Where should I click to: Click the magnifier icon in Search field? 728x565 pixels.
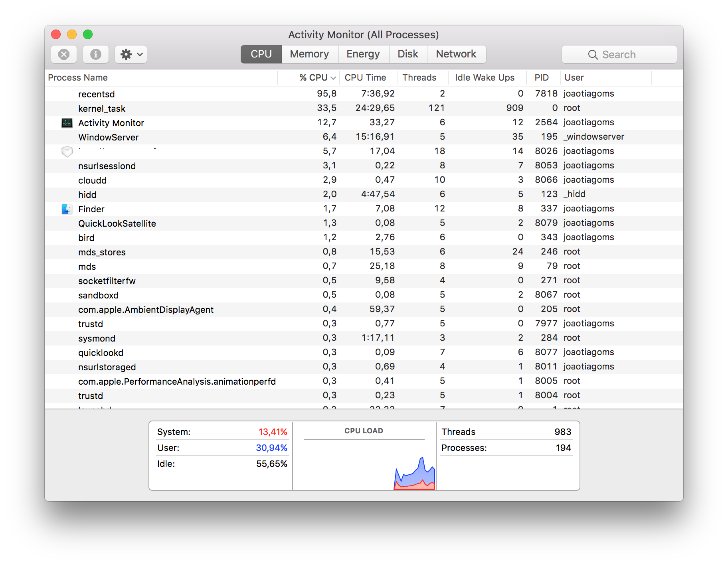[593, 55]
